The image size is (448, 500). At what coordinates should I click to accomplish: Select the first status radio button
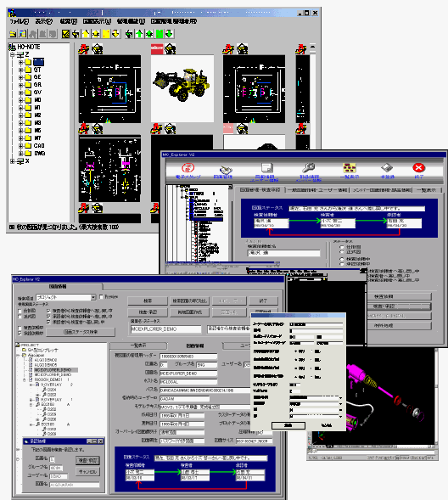pos(342,247)
